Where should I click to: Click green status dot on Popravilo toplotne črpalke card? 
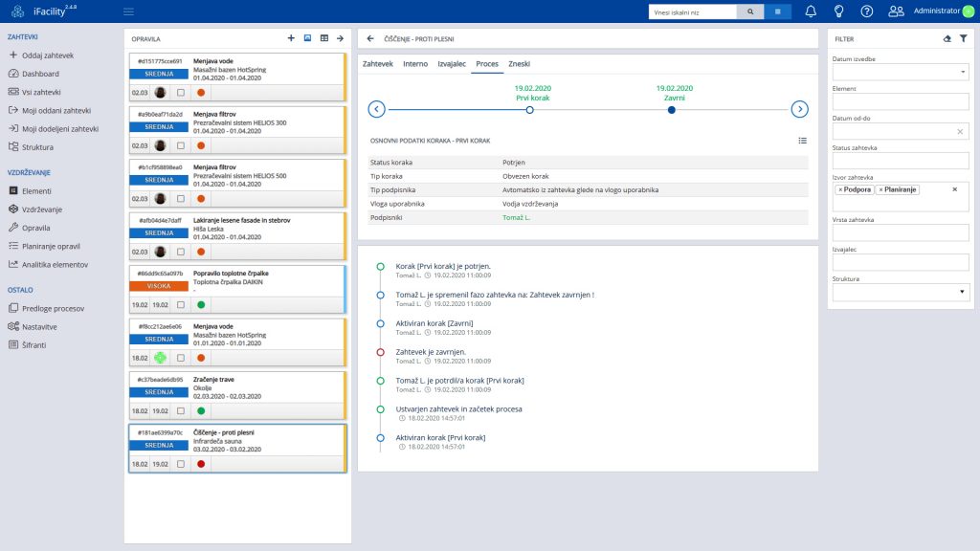point(201,305)
